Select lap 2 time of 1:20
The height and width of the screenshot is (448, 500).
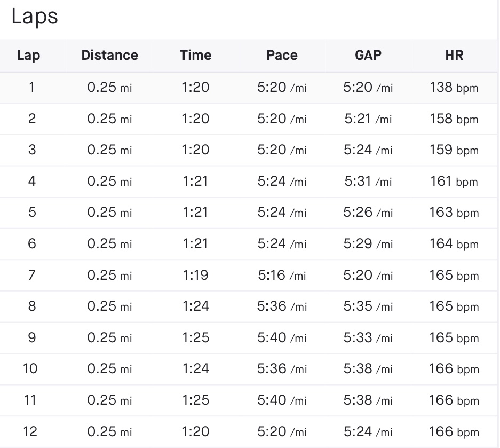pos(195,119)
